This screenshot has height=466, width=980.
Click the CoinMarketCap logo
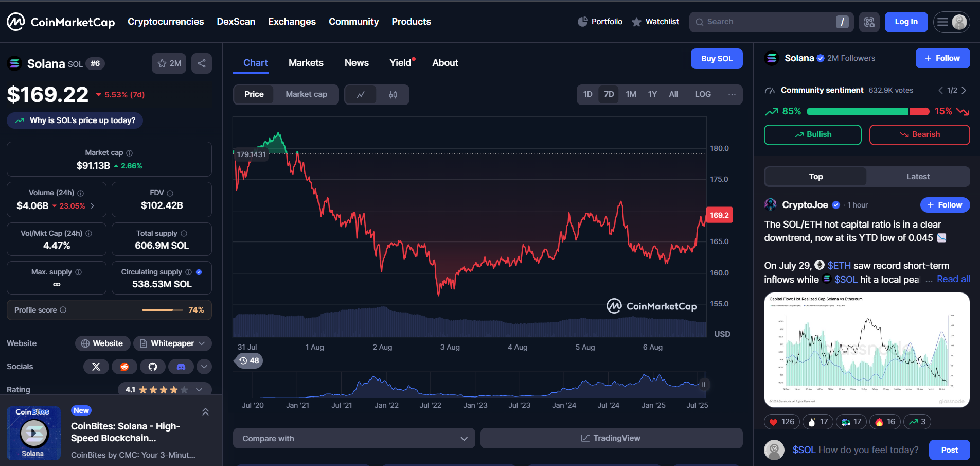pos(61,22)
